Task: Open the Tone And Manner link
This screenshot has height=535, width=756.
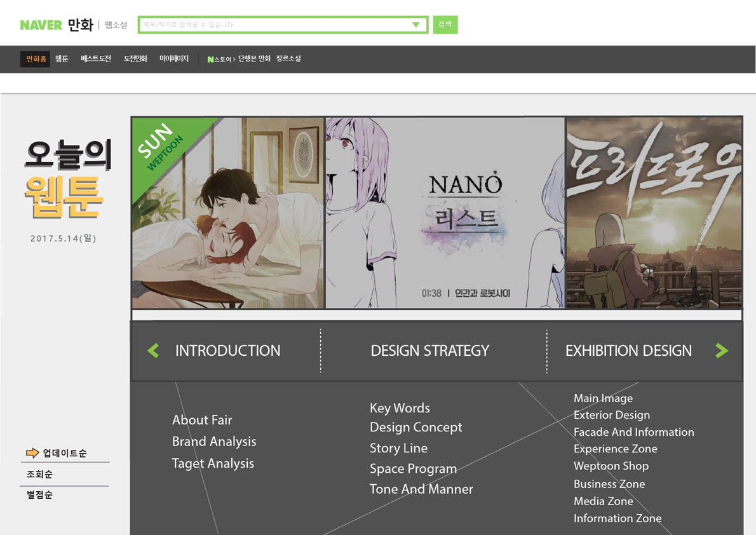Action: pyautogui.click(x=421, y=489)
